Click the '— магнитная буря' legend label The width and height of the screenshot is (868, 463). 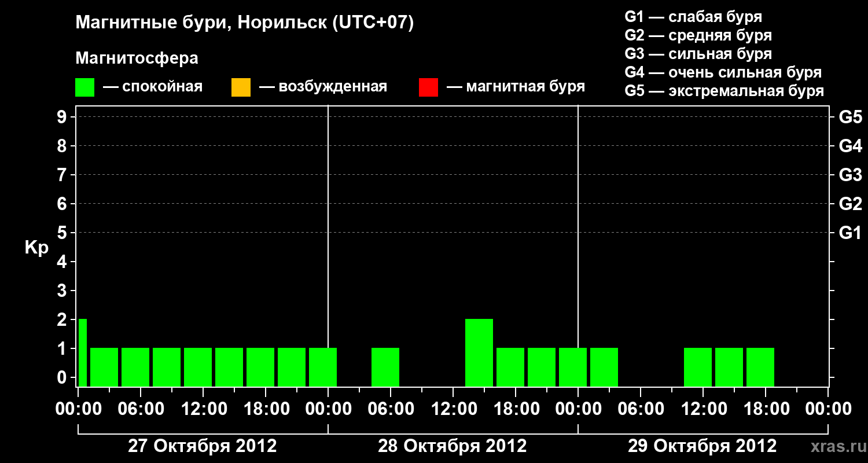[516, 87]
